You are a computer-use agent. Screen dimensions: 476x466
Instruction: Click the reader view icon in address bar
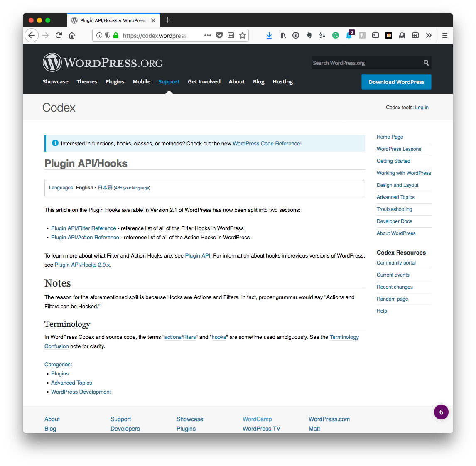point(231,36)
